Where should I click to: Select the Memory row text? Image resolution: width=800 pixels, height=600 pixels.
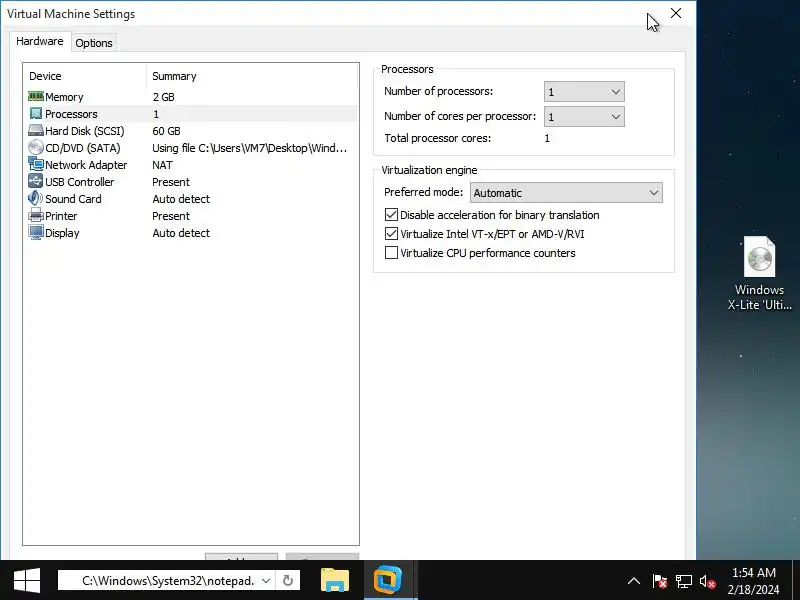click(x=64, y=97)
